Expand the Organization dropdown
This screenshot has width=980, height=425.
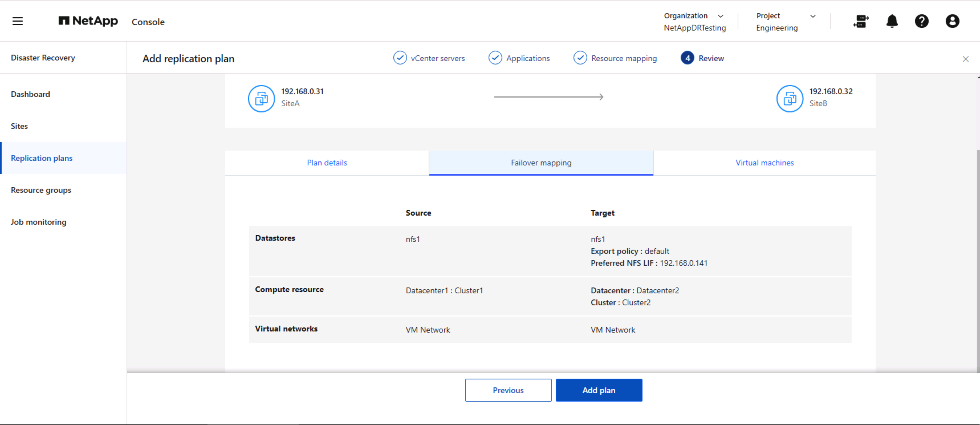(x=721, y=16)
